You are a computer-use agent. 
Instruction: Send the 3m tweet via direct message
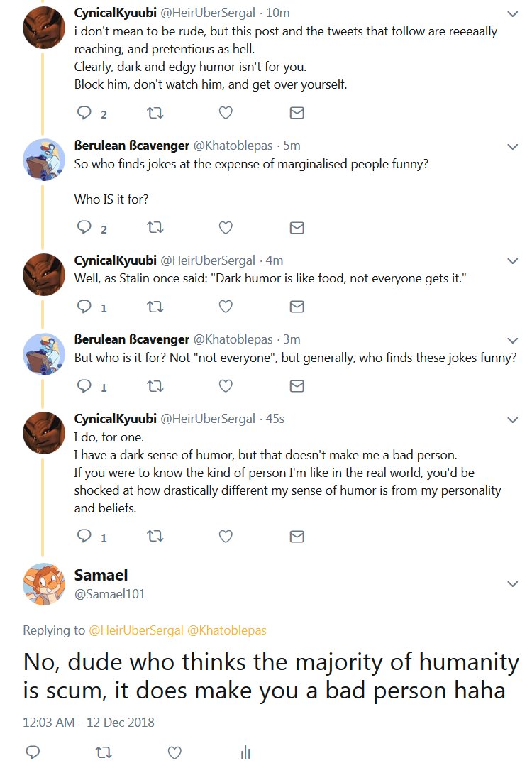[x=297, y=386]
